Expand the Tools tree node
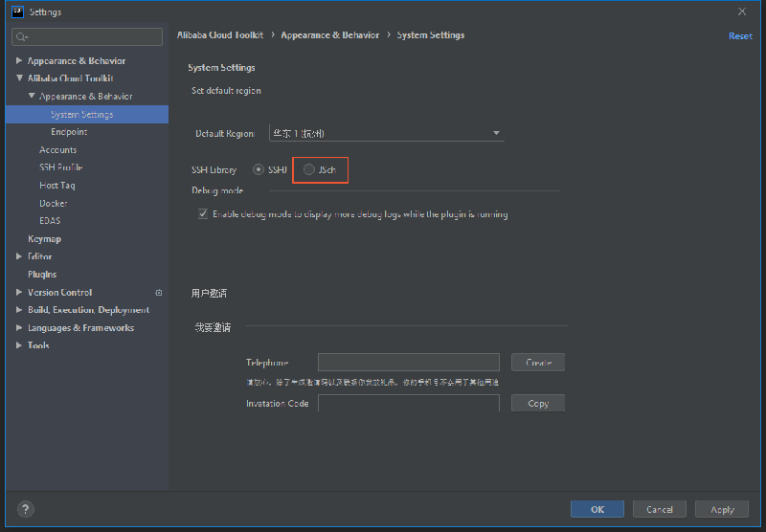766x532 pixels. coord(19,345)
